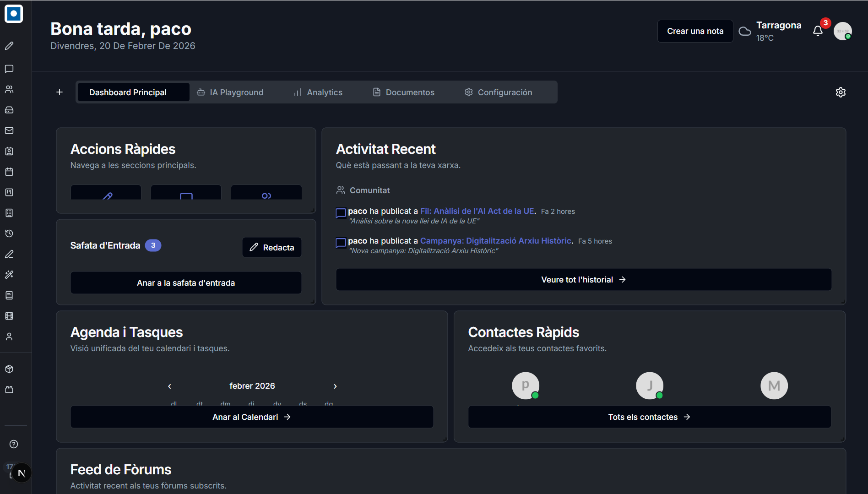Click the user avatar in top right
This screenshot has height=494, width=868.
(x=843, y=31)
